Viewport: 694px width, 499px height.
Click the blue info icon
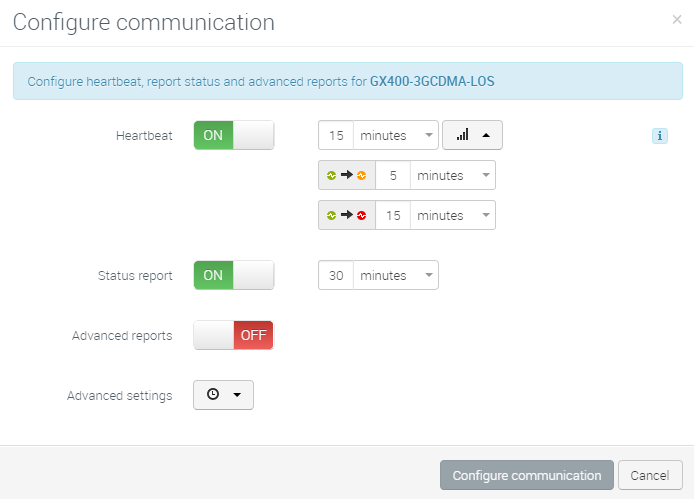[659, 136]
